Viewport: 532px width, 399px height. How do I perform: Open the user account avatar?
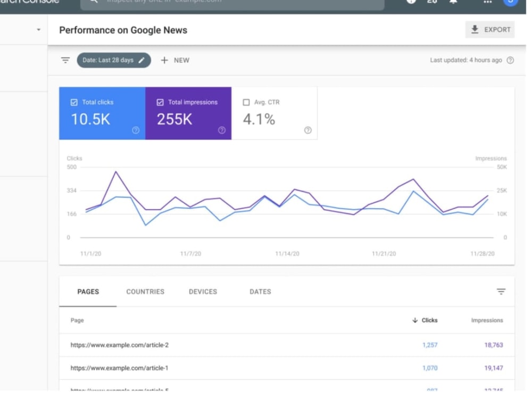click(x=511, y=2)
